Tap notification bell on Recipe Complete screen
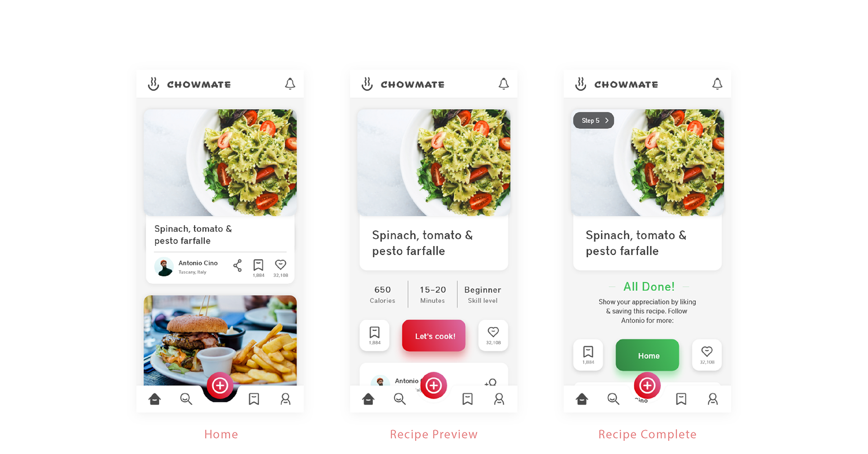 [x=717, y=84]
